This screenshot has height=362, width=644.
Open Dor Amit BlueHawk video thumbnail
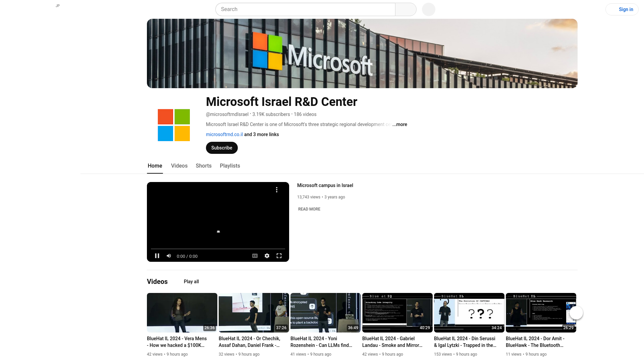(x=541, y=313)
